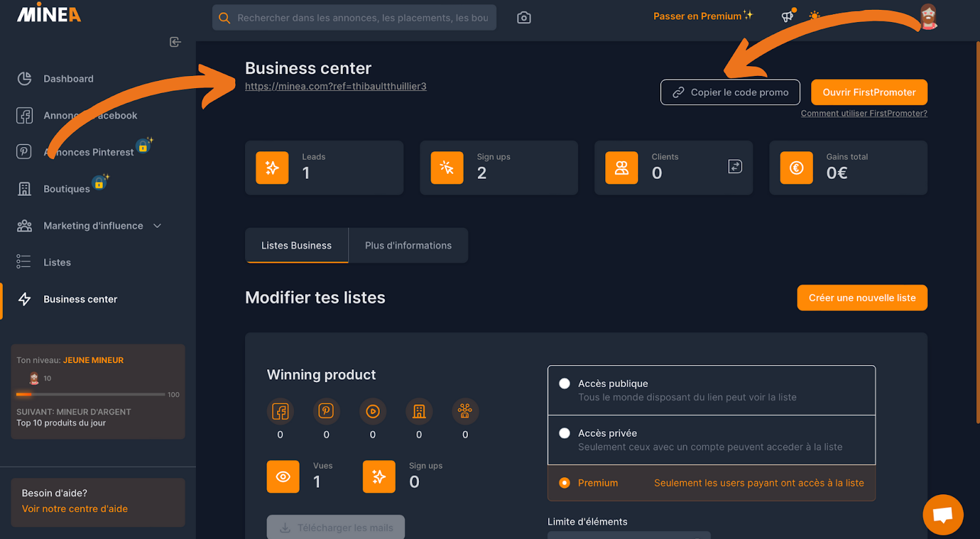The image size is (980, 539).
Task: Select Accès publique radio option
Action: click(x=565, y=383)
